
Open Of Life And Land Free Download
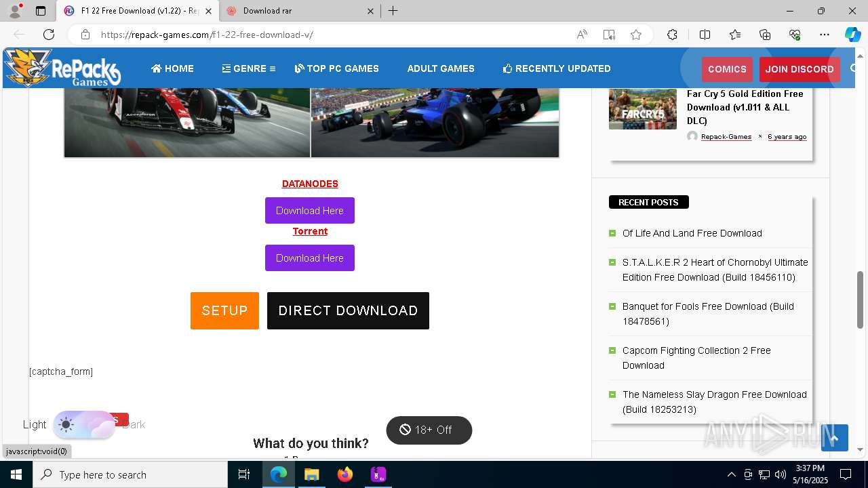click(692, 233)
